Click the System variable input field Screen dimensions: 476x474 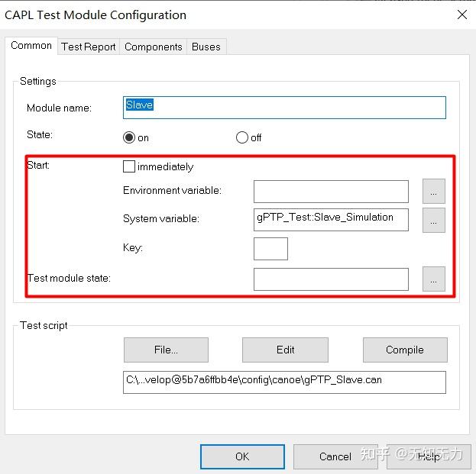pos(331,219)
